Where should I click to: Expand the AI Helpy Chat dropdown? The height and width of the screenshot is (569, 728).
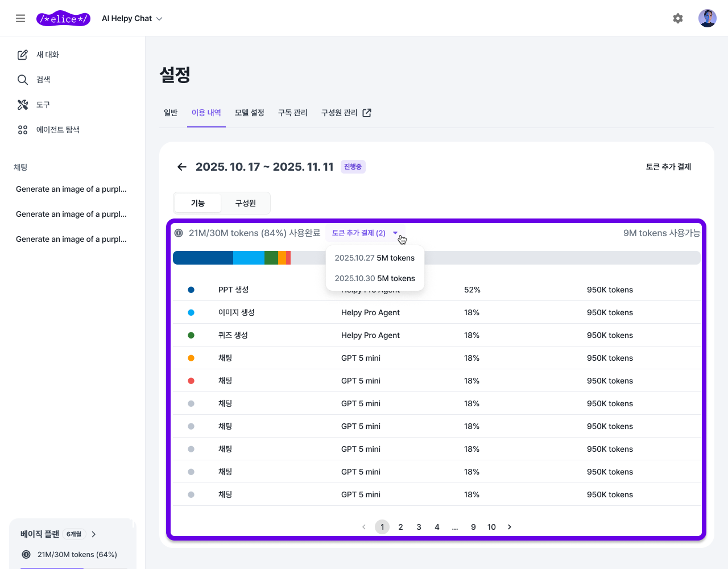[132, 19]
